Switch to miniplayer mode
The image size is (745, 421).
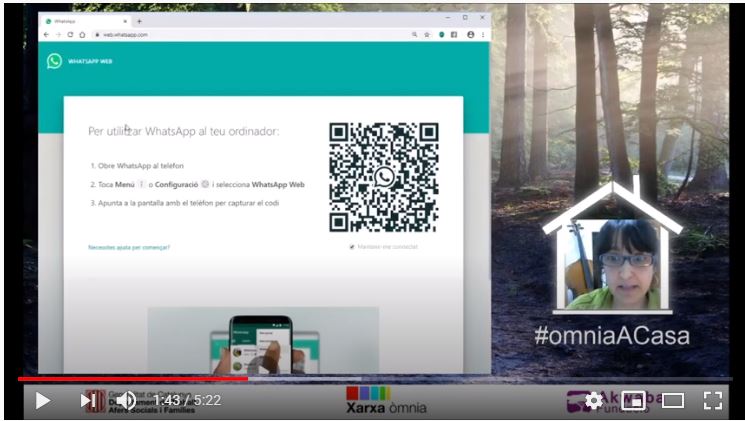point(633,401)
